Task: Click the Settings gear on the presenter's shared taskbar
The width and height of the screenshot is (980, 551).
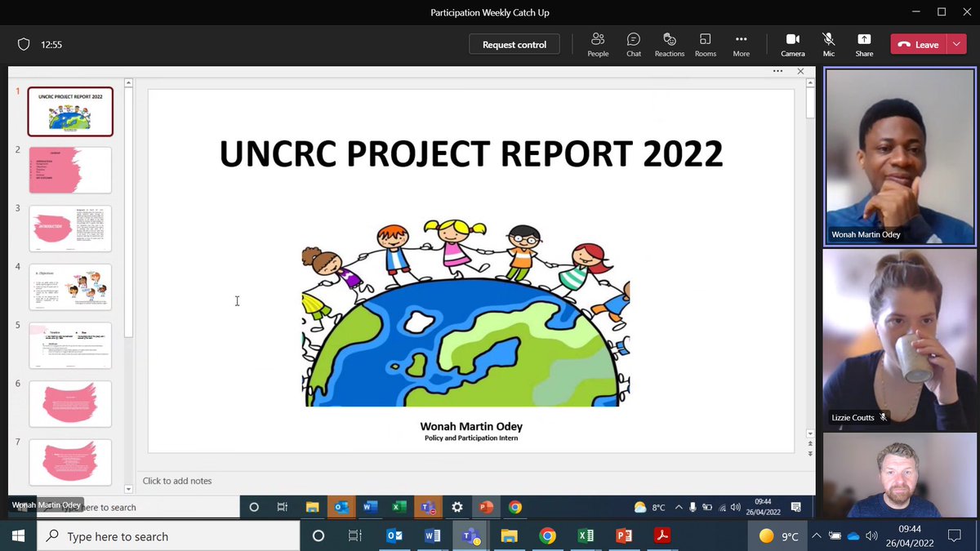Action: point(457,507)
